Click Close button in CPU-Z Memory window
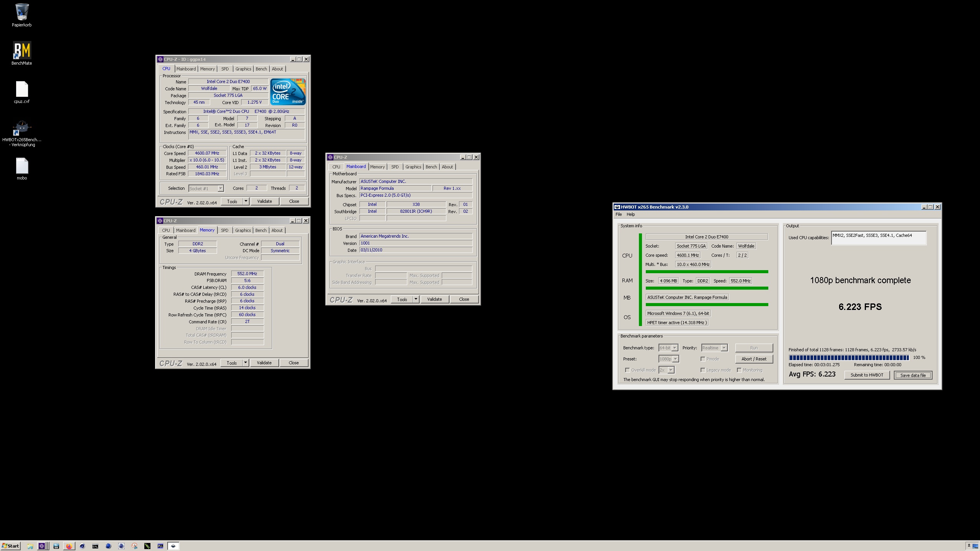This screenshot has height=551, width=980. [x=294, y=363]
